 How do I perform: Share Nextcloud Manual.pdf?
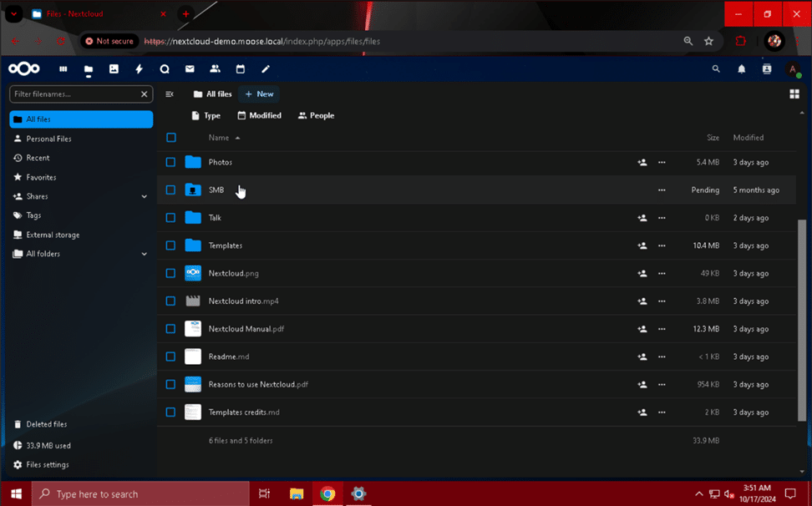click(x=642, y=329)
